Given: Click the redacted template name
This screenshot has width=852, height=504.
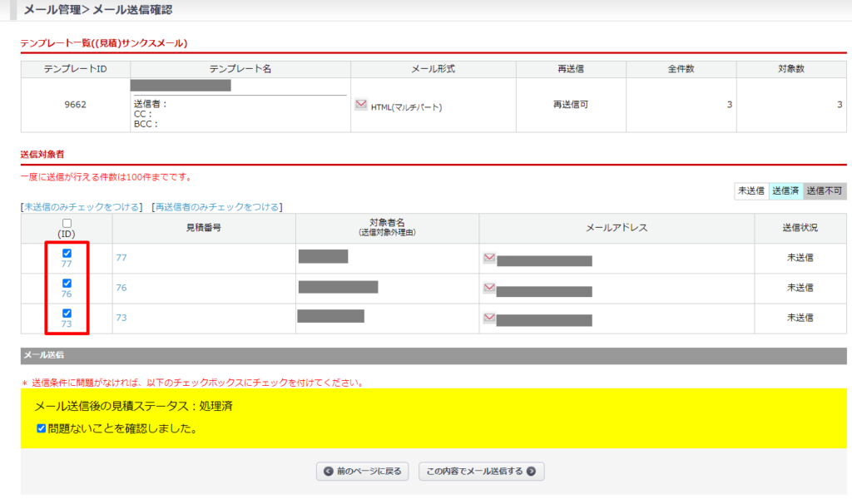Looking at the screenshot, I should coord(181,86).
